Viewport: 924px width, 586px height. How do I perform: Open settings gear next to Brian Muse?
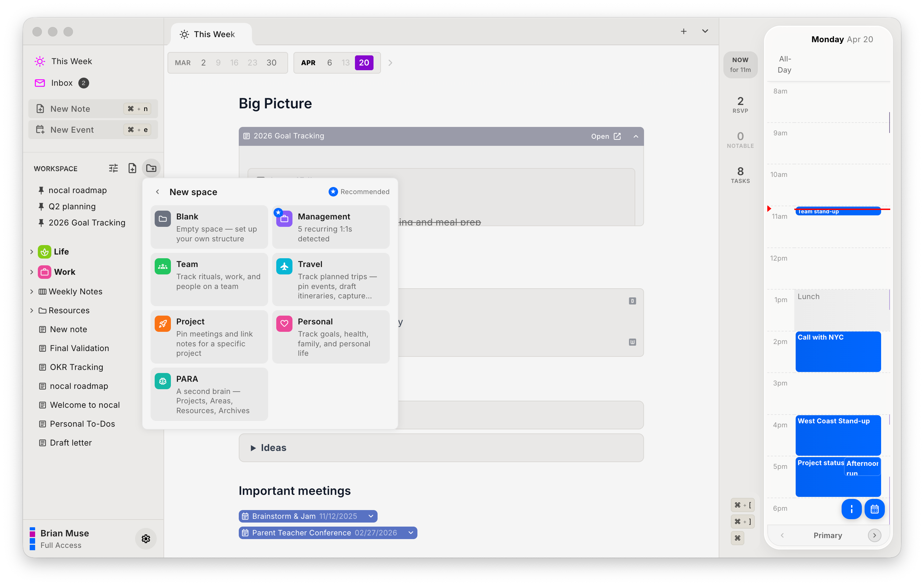(x=146, y=539)
